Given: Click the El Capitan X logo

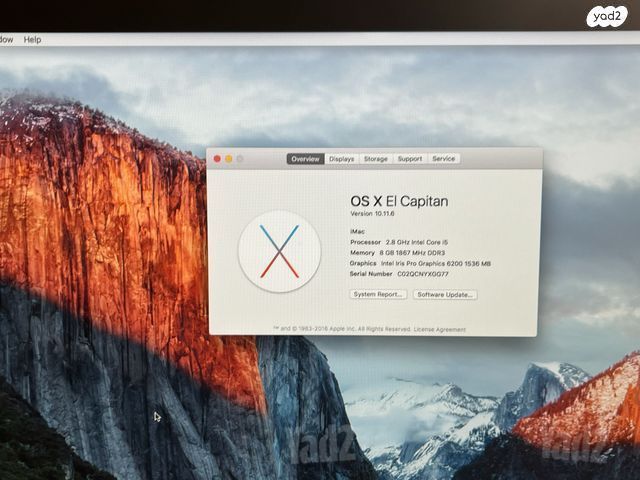Looking at the screenshot, I should coord(280,251).
